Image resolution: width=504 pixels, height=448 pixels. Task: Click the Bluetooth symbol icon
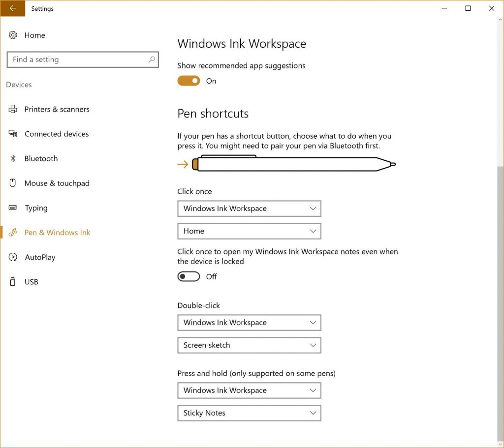tap(12, 158)
